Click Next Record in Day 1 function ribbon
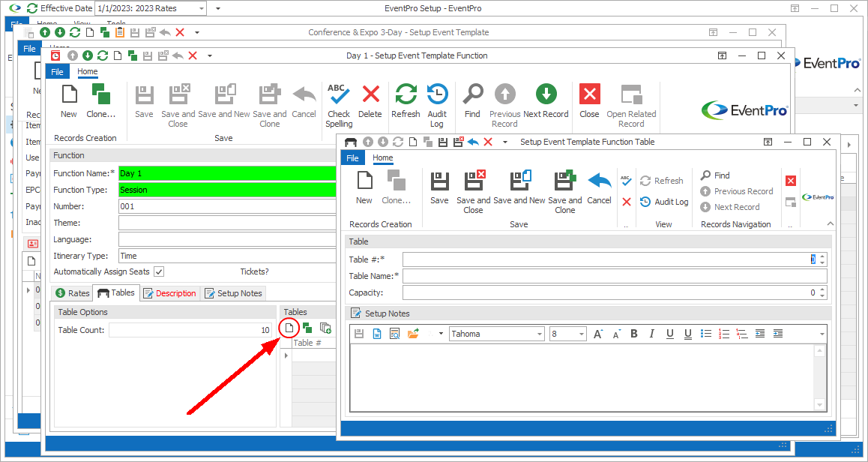 point(546,102)
